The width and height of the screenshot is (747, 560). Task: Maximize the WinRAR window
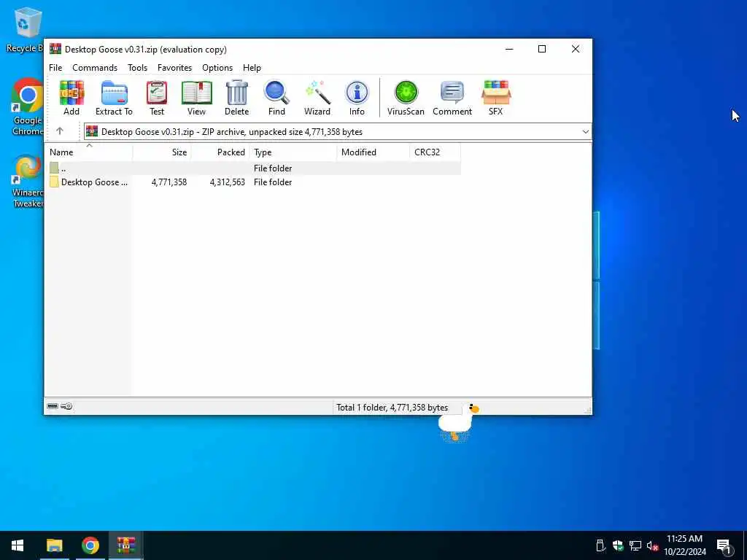click(542, 49)
